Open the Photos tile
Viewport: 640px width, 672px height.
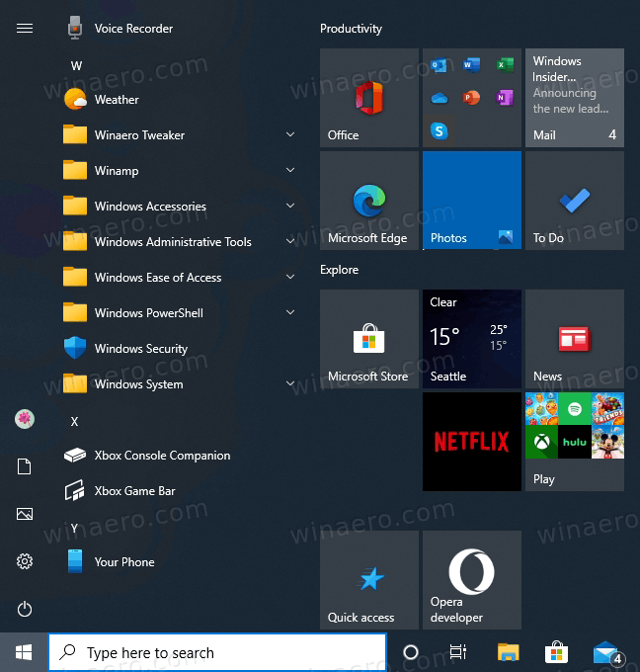[472, 201]
